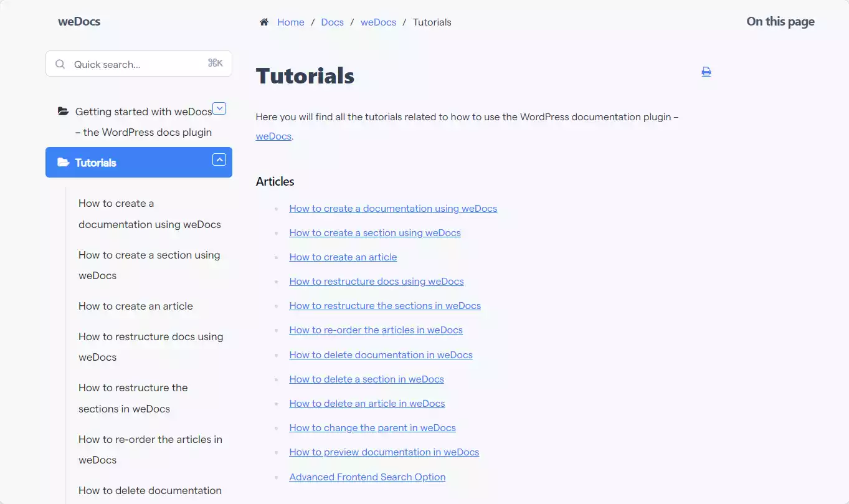This screenshot has width=849, height=504.
Task: Click the home icon in the breadcrumb
Action: click(264, 21)
